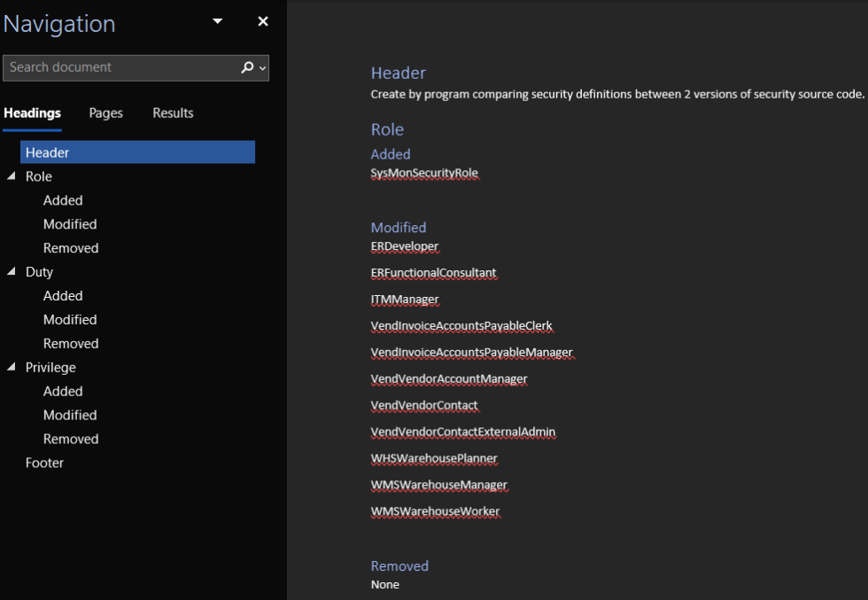This screenshot has width=868, height=600.
Task: Open the ERDeveloper link
Action: click(405, 245)
